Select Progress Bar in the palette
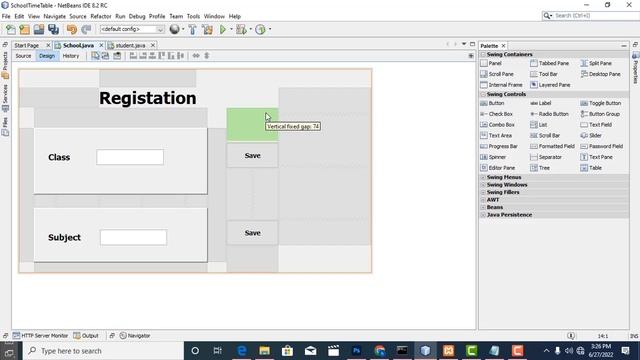Screen dimensions: 640x360 pyautogui.click(x=499, y=146)
